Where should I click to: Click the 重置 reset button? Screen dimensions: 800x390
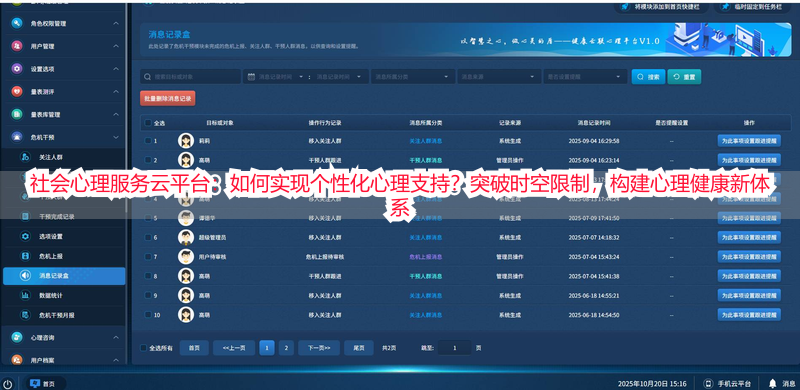click(x=684, y=77)
